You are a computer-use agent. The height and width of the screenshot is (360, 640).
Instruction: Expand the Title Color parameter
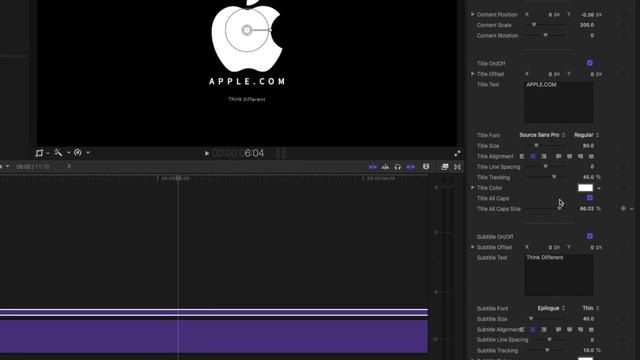click(x=473, y=188)
